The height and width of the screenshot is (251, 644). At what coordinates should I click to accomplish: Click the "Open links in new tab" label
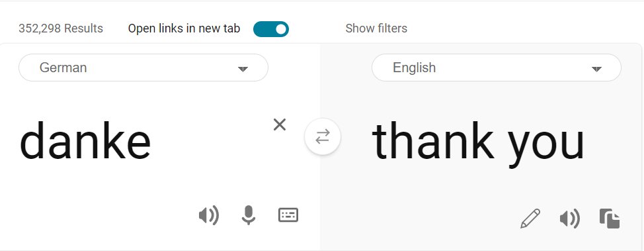(184, 28)
